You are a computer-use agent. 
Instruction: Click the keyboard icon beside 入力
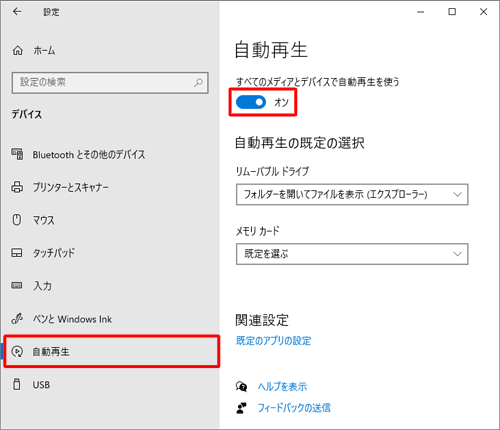click(x=17, y=285)
